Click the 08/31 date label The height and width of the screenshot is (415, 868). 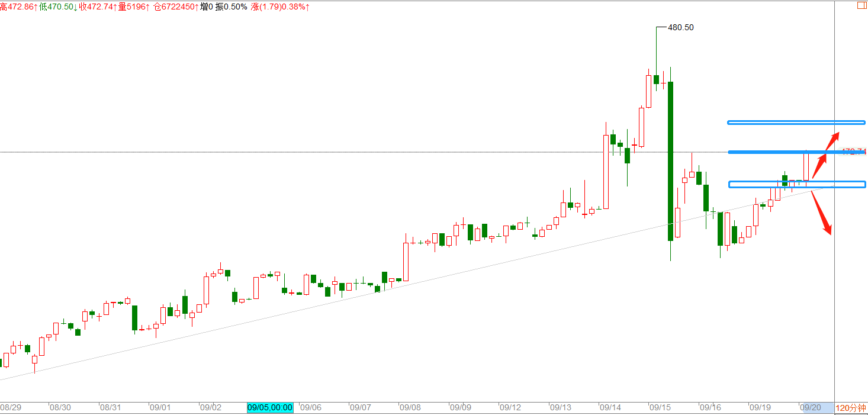click(x=111, y=408)
